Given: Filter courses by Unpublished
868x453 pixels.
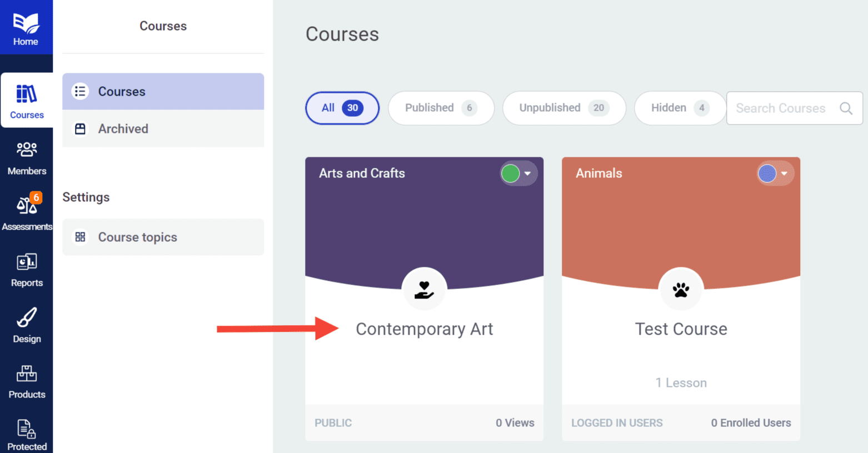Looking at the screenshot, I should pos(564,108).
